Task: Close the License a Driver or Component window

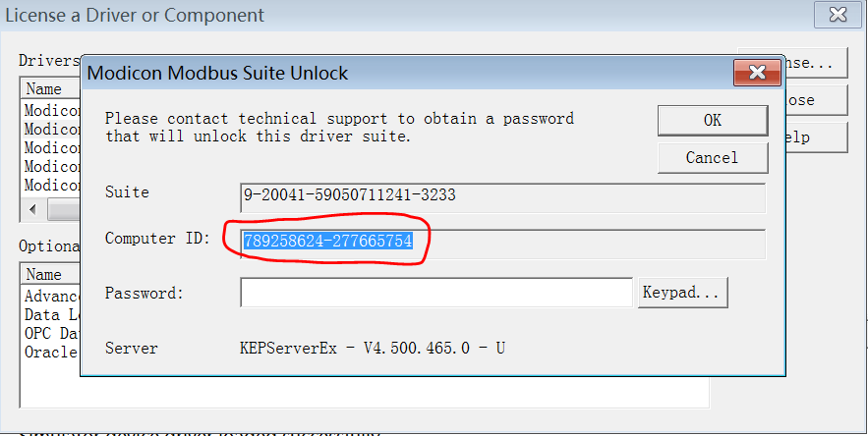Action: pyautogui.click(x=838, y=15)
